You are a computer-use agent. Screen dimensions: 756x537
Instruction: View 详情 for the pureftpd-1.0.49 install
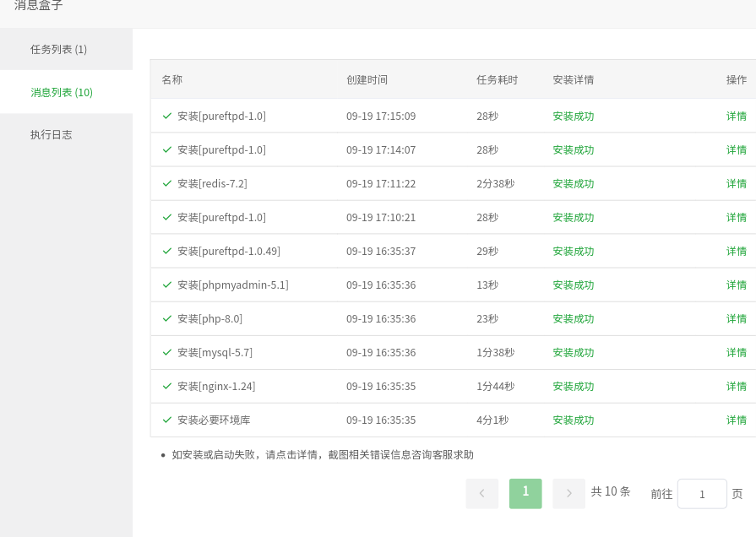point(737,251)
